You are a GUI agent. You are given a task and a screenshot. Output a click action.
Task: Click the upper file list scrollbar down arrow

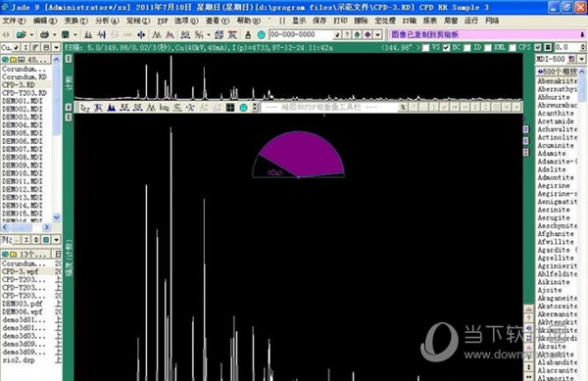56,217
